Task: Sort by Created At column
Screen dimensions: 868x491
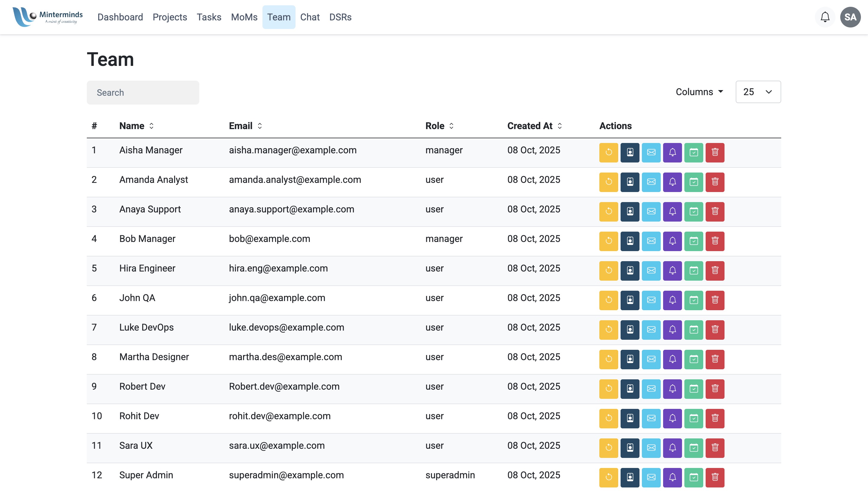Action: point(534,126)
